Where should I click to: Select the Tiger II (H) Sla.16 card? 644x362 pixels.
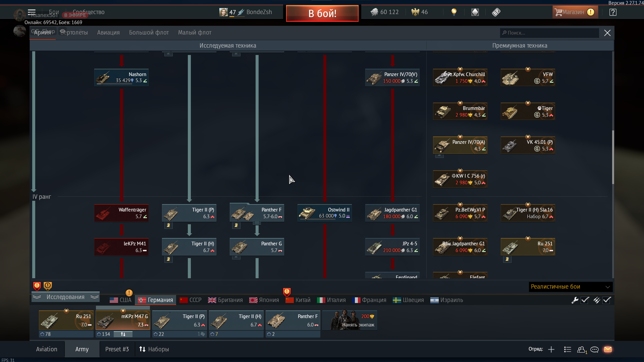click(528, 213)
